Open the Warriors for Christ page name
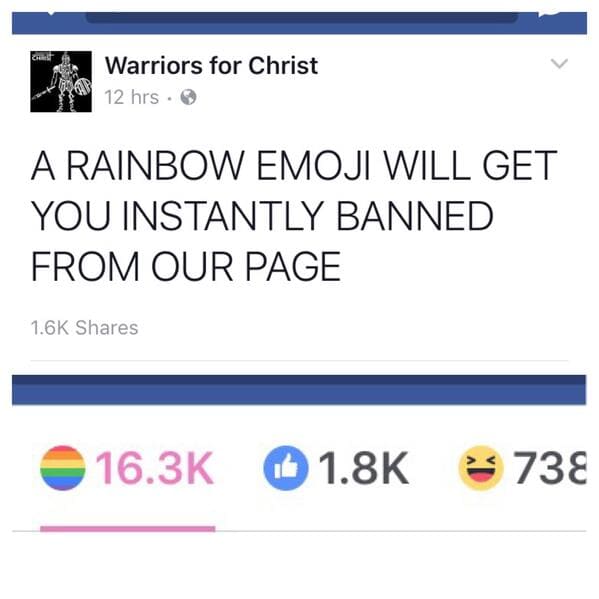Image resolution: width=599 pixels, height=599 pixels. click(x=211, y=65)
